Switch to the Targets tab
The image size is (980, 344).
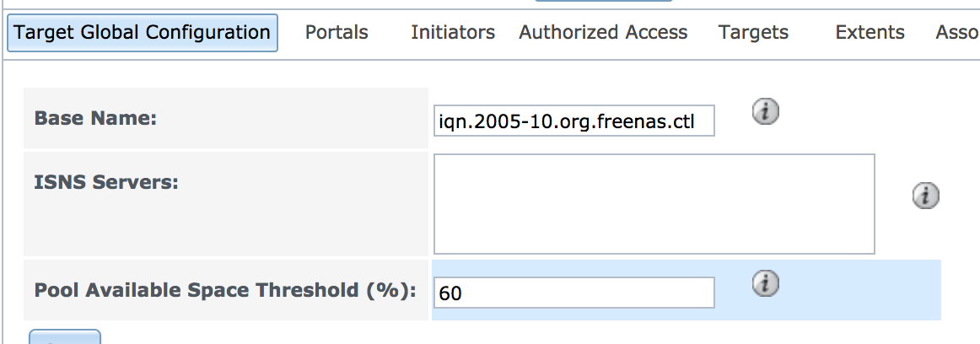753,33
